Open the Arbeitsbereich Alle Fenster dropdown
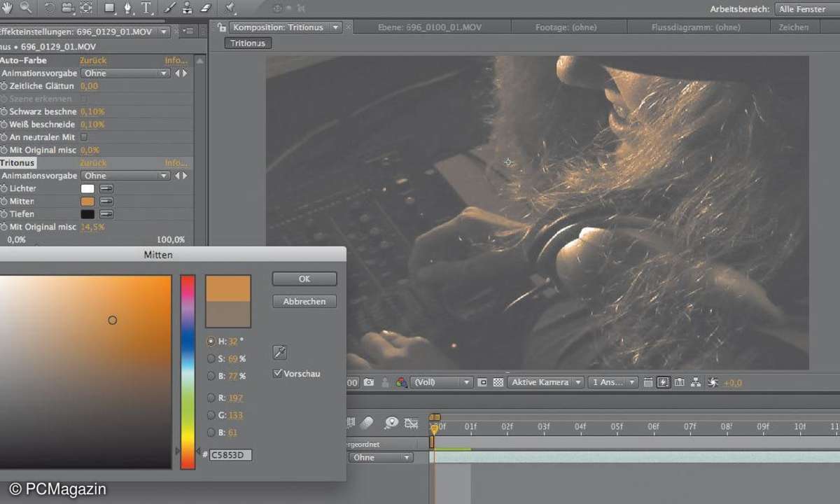This screenshot has height=504, width=840. pyautogui.click(x=807, y=9)
